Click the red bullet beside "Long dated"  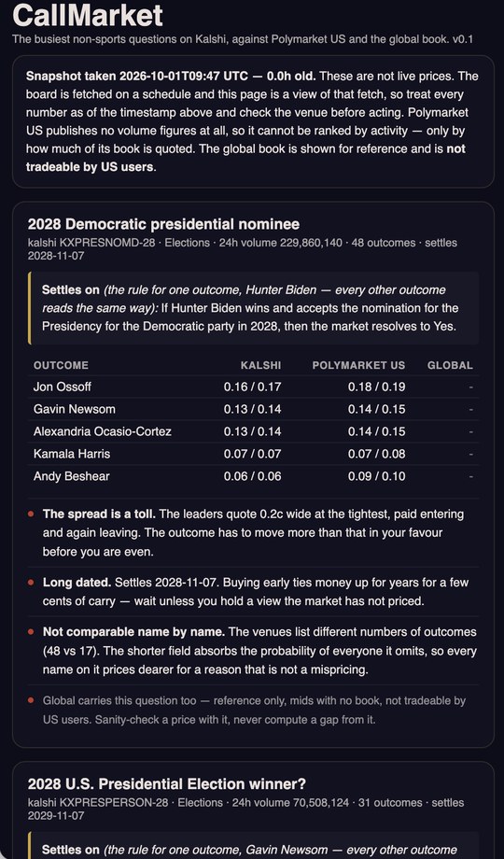pos(31,583)
